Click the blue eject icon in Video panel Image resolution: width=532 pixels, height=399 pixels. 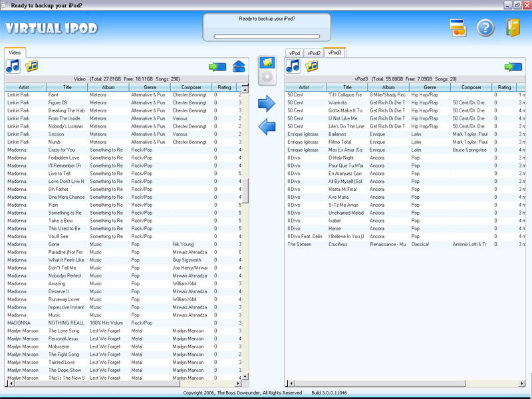(239, 66)
